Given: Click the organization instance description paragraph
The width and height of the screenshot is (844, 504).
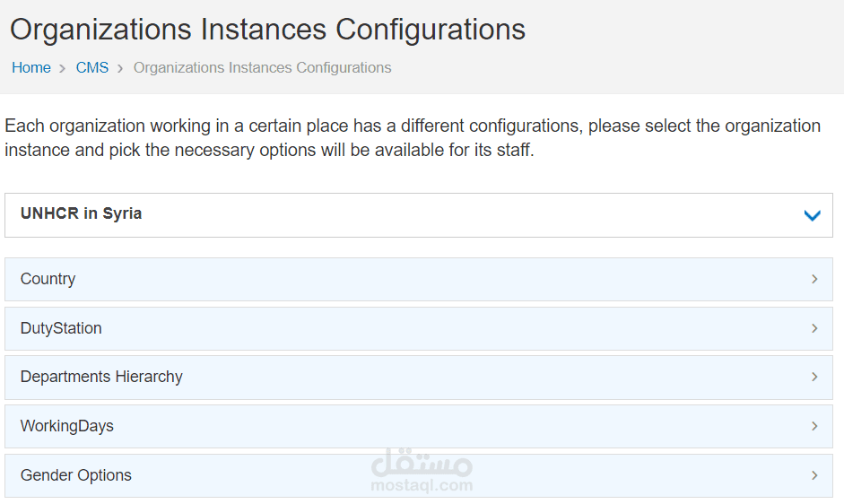Looking at the screenshot, I should point(413,137).
